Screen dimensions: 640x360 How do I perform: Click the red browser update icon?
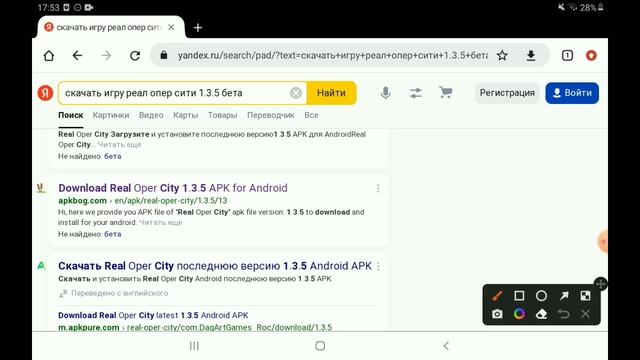[x=591, y=56]
